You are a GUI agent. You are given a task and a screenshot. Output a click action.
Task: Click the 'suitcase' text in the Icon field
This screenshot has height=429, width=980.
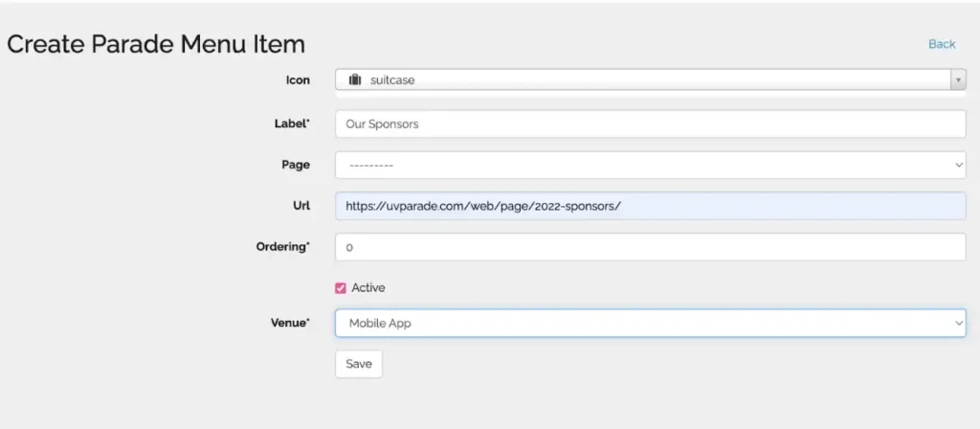click(392, 80)
